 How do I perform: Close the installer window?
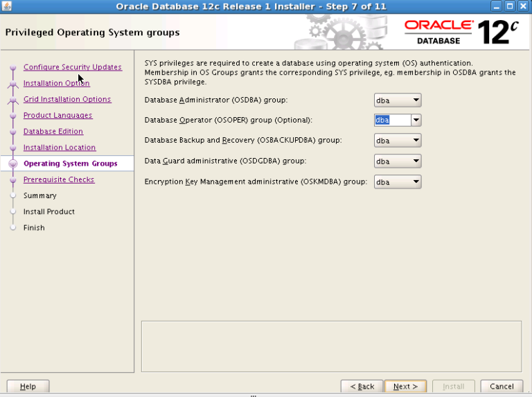(x=523, y=6)
